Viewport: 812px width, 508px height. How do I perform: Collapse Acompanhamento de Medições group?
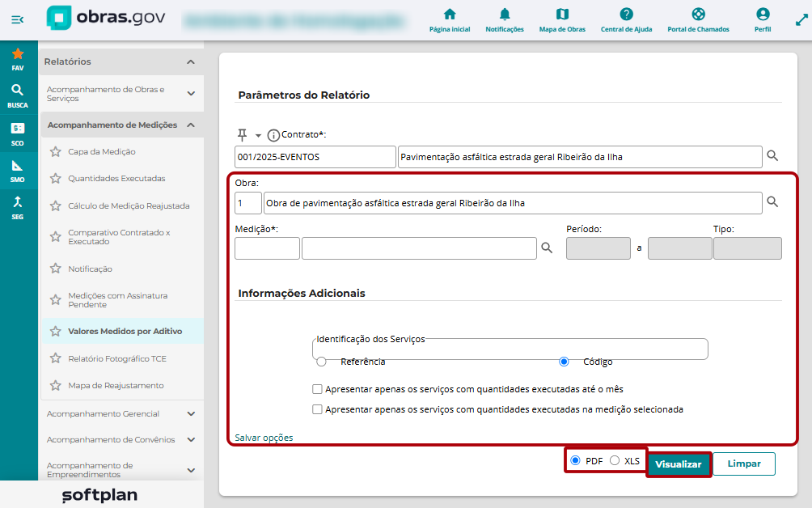click(191, 125)
